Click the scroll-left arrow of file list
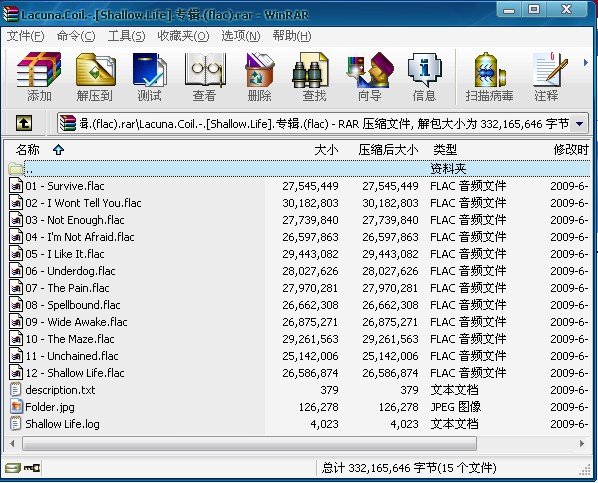This screenshot has width=598, height=483. [x=13, y=444]
